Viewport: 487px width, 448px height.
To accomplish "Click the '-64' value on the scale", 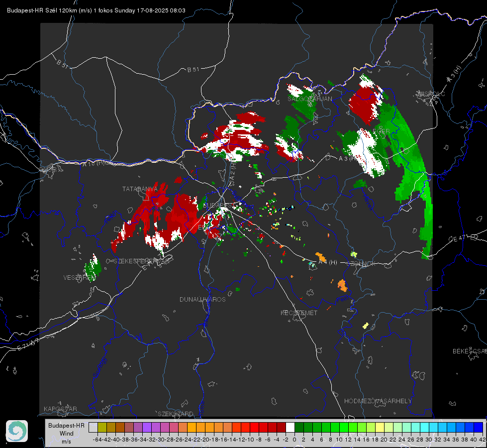I will tap(97, 440).
